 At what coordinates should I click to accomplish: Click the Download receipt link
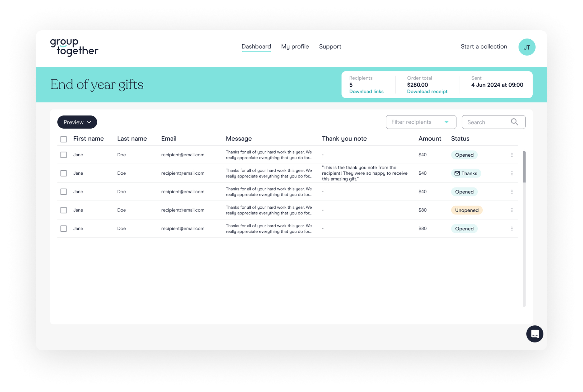pos(427,92)
